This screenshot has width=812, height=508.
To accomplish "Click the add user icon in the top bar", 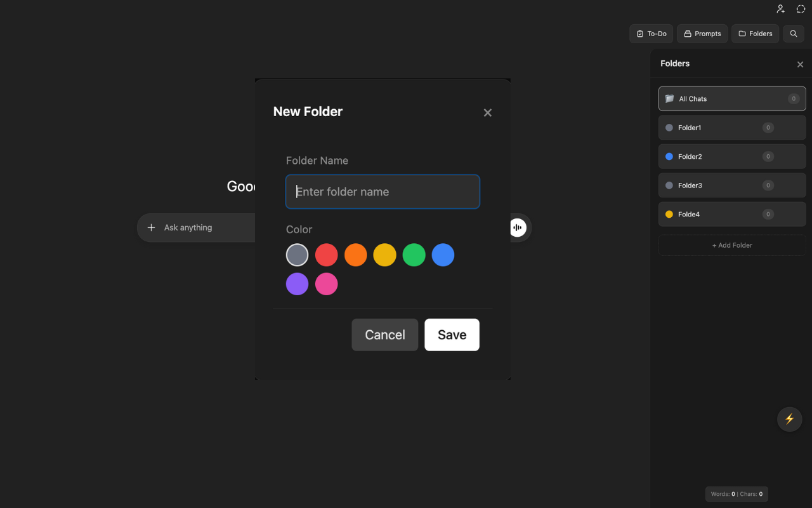I will (780, 9).
